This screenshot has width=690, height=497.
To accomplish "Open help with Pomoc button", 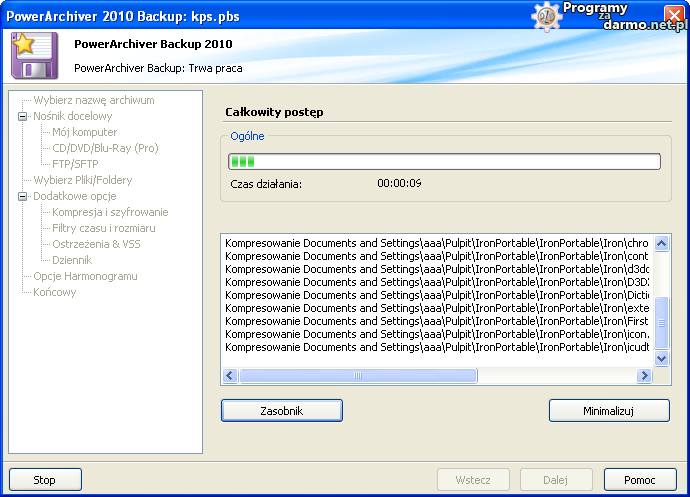I will [x=640, y=480].
